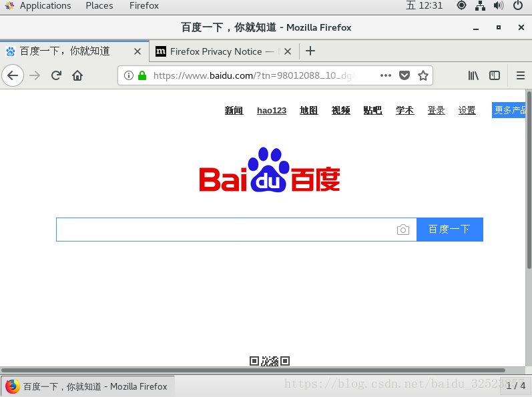This screenshot has height=397, width=532.
Task: Click the network connection status icon
Action: tap(480, 5)
